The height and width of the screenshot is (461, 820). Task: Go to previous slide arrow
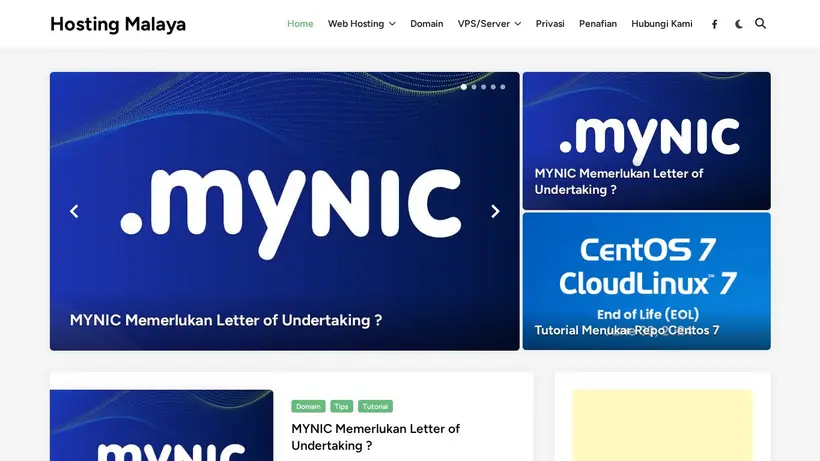74,211
